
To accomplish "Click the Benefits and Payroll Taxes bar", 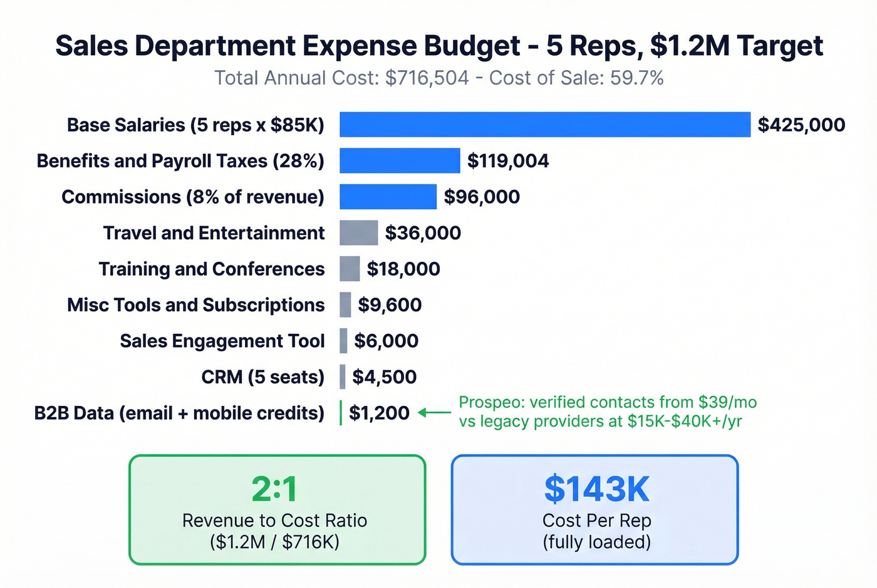I will [401, 161].
